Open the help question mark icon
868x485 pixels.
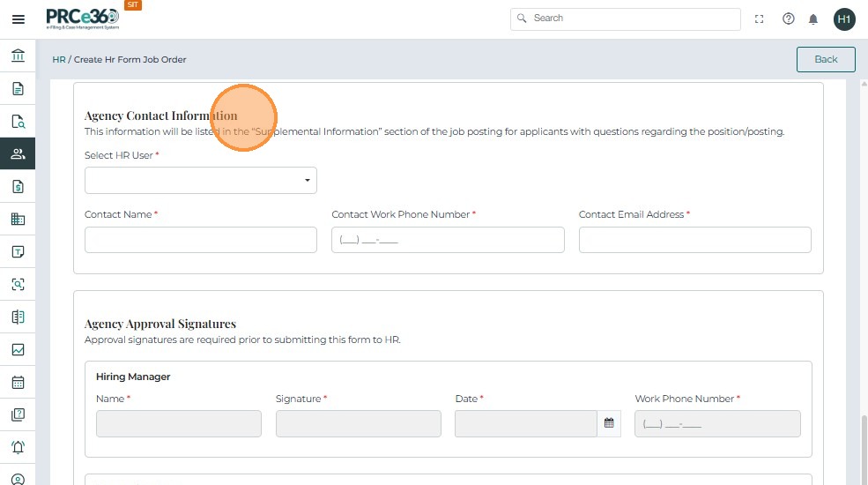[x=789, y=19]
